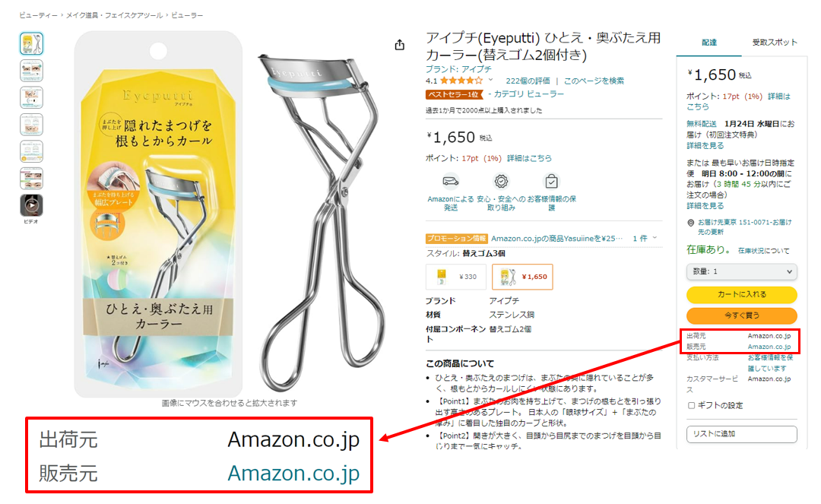Click the share icon above product image
Image resolution: width=821 pixels, height=504 pixels.
400,45
